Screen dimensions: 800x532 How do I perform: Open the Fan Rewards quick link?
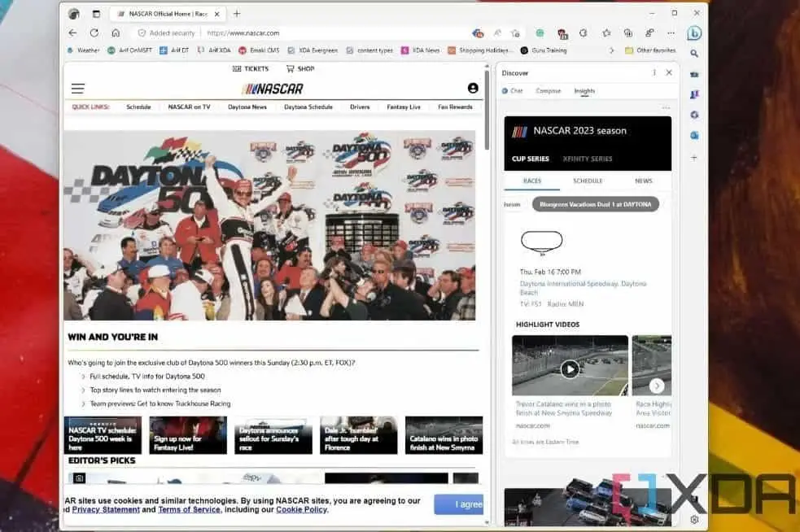(x=455, y=107)
